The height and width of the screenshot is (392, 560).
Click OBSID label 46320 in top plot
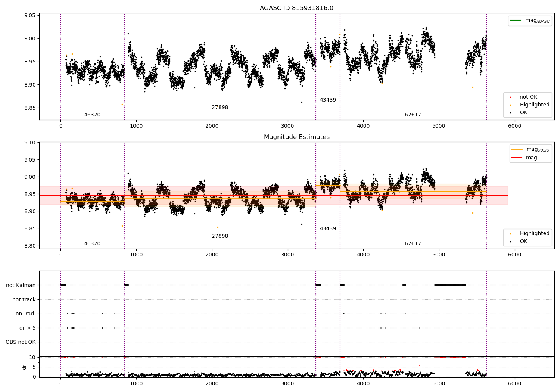tap(92, 115)
